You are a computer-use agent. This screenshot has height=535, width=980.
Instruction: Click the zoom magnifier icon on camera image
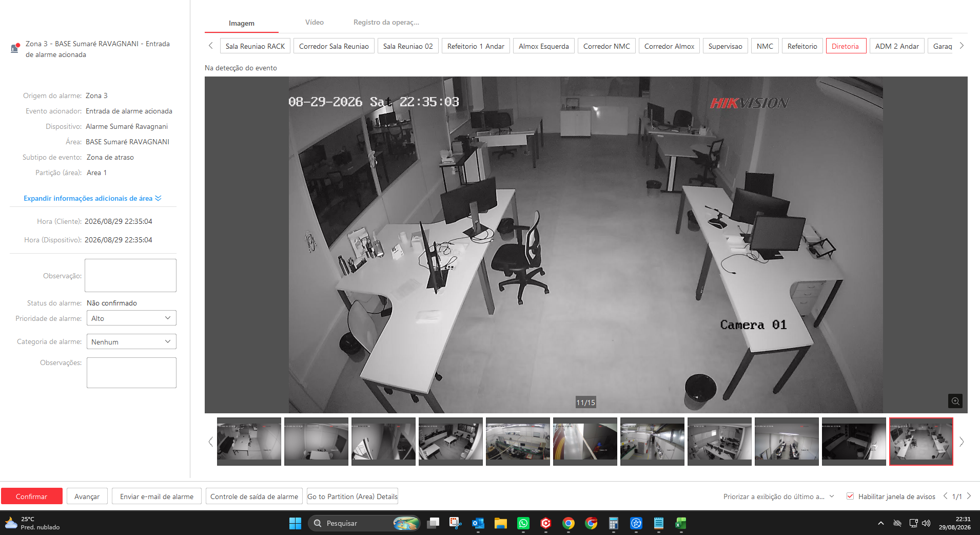(955, 401)
